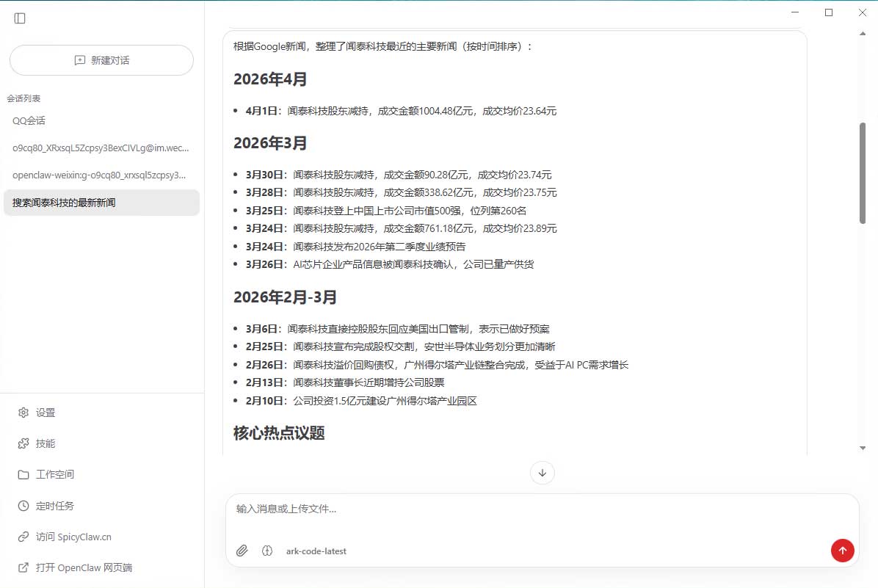Collapse the sidebar panel icon
The height and width of the screenshot is (588, 878).
(20, 18)
